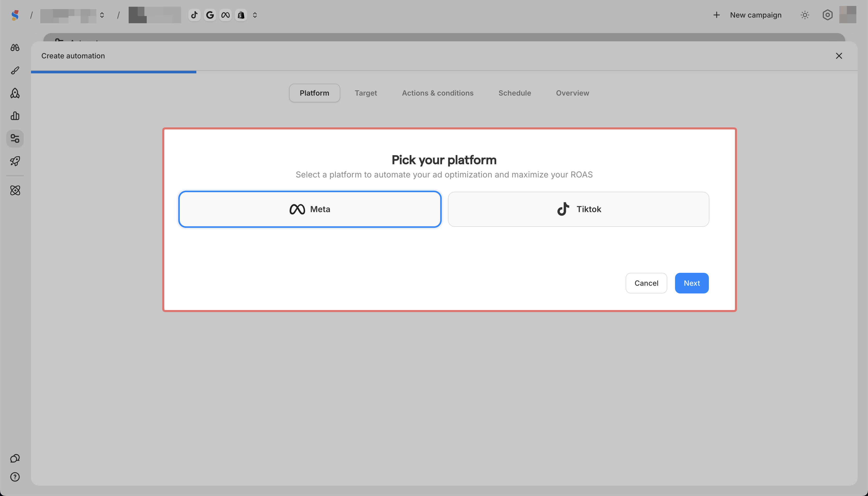Screen dimensions: 868x496
Task: Click the atom icon in sidebar
Action: point(15,190)
